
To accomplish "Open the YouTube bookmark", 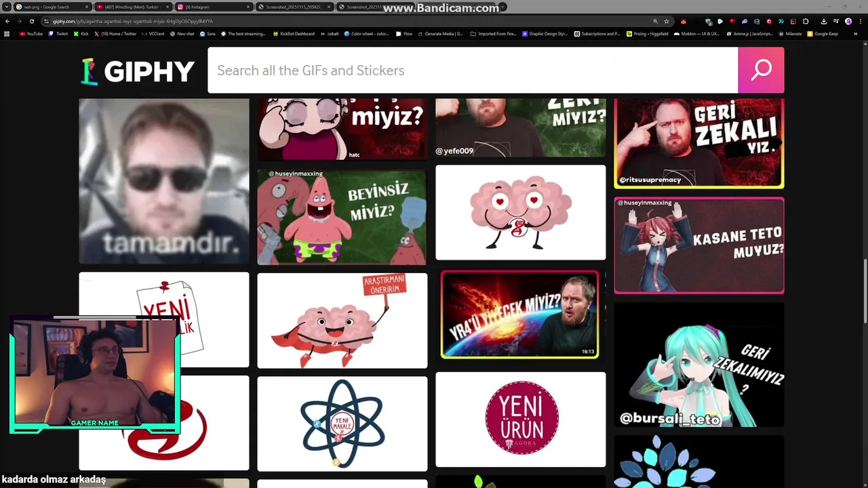I will [31, 33].
